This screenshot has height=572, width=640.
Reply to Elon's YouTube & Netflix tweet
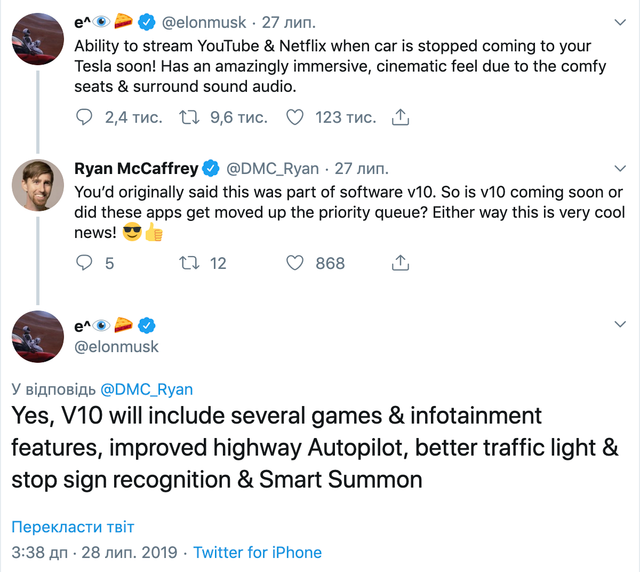(x=86, y=117)
